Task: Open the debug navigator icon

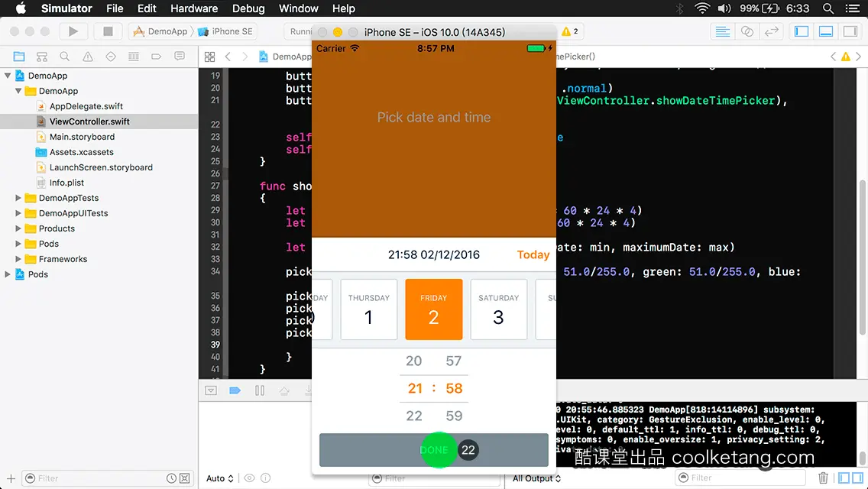Action: coord(134,57)
